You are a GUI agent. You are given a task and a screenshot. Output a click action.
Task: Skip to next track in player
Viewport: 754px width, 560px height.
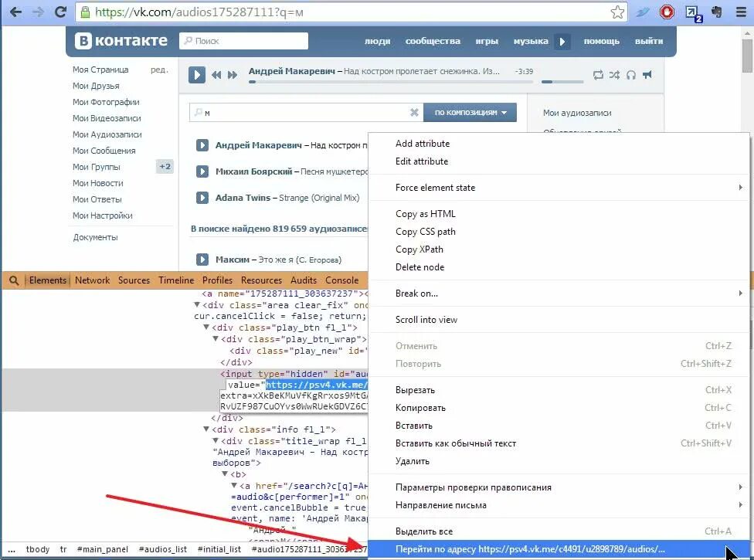coord(233,74)
